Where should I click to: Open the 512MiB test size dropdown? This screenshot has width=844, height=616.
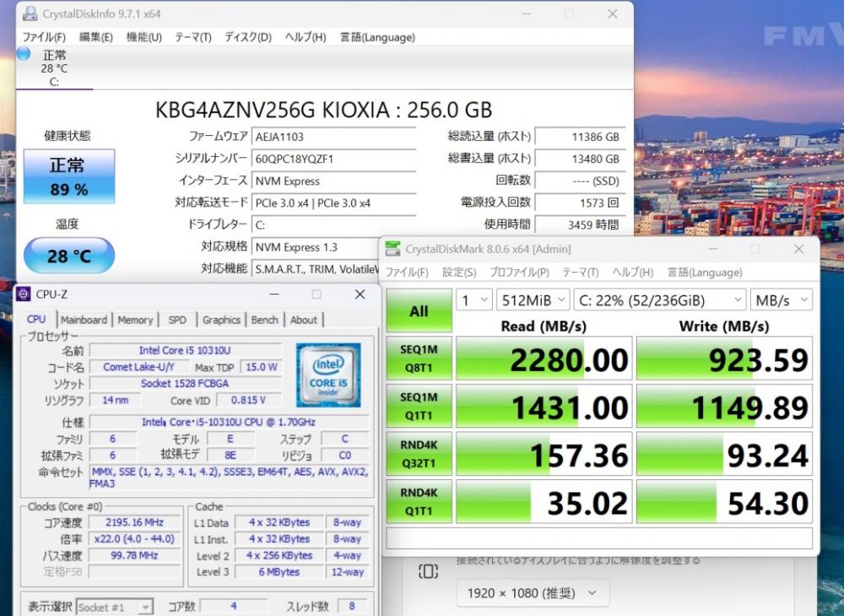click(x=533, y=300)
